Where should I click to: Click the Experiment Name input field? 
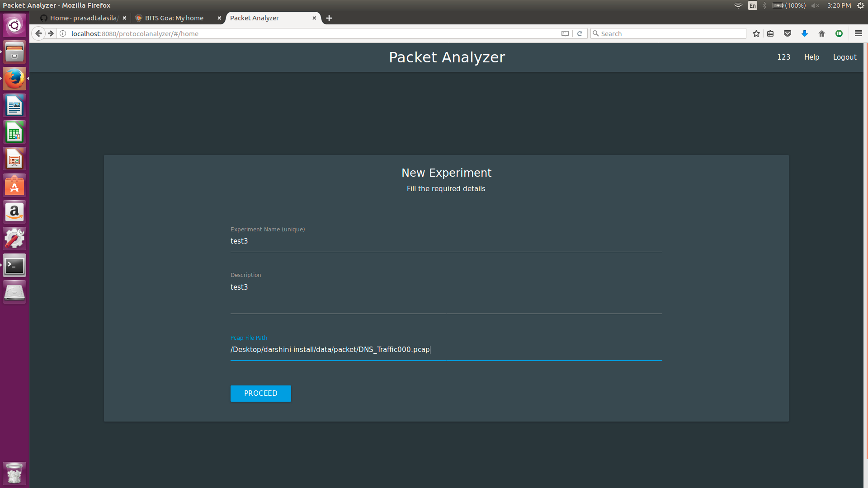pyautogui.click(x=446, y=241)
